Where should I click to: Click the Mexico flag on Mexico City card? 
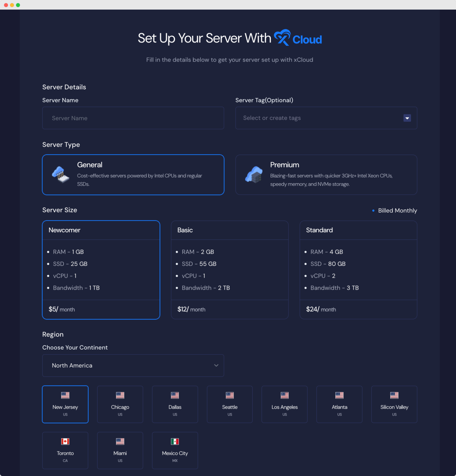tap(175, 441)
